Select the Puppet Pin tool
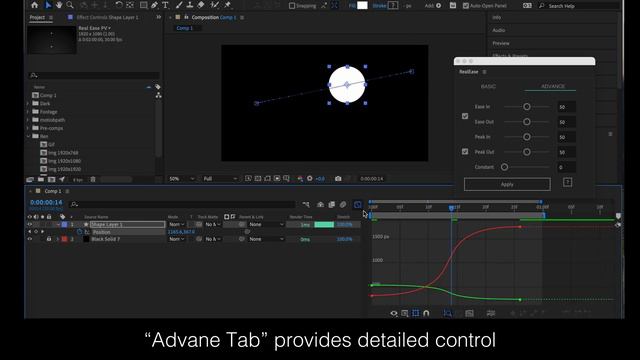The image size is (640, 360). (x=228, y=5)
